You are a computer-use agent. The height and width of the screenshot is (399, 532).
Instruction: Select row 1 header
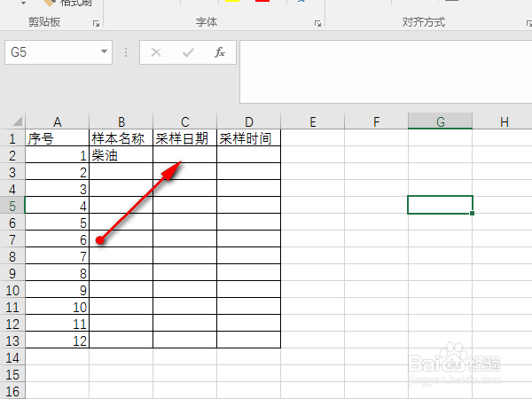point(12,138)
